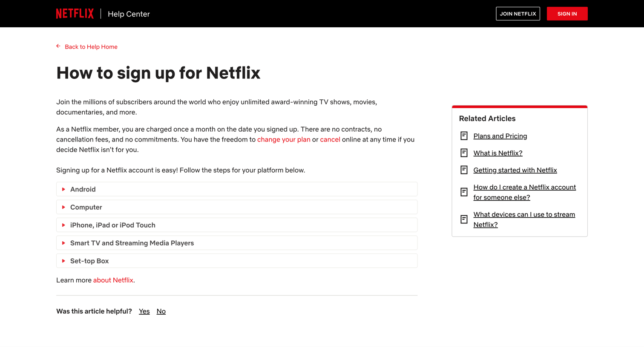Click the JOIN NETFLIX button

(x=517, y=14)
